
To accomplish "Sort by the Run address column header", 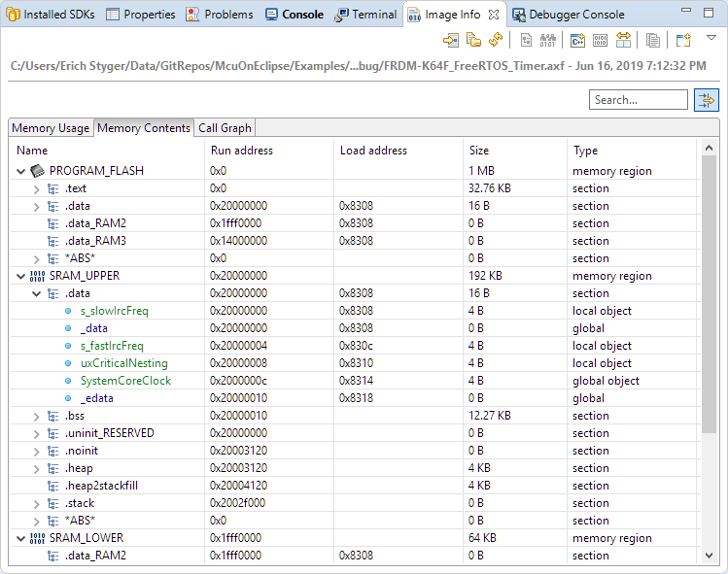I will (269, 151).
